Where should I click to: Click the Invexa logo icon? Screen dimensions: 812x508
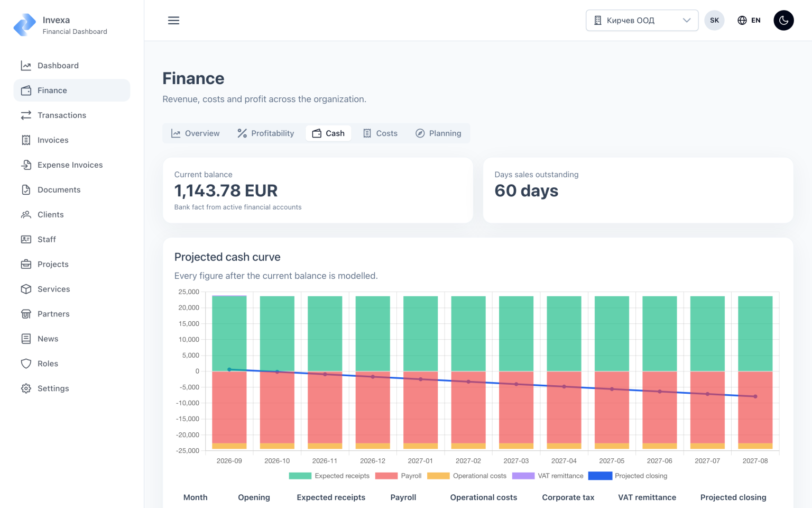pyautogui.click(x=25, y=25)
